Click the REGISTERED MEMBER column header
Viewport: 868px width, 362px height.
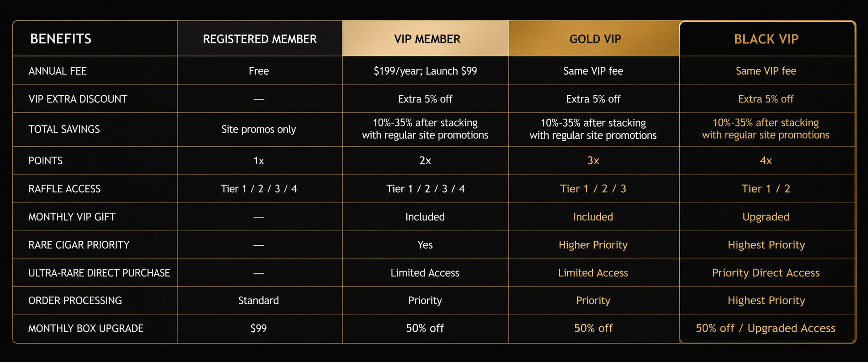point(260,39)
